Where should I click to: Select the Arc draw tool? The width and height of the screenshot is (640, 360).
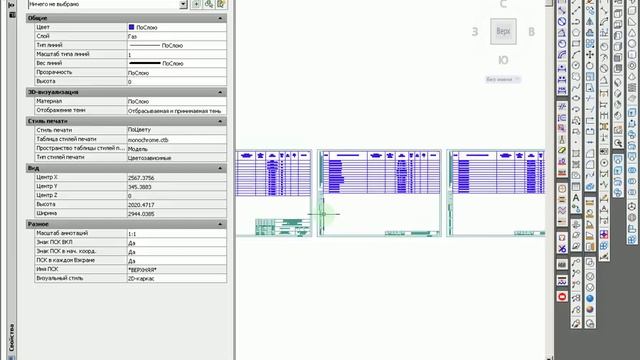tap(576, 54)
